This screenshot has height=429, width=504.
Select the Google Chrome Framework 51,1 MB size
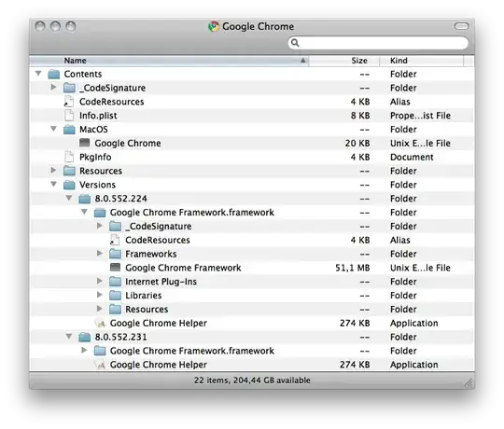tap(353, 268)
